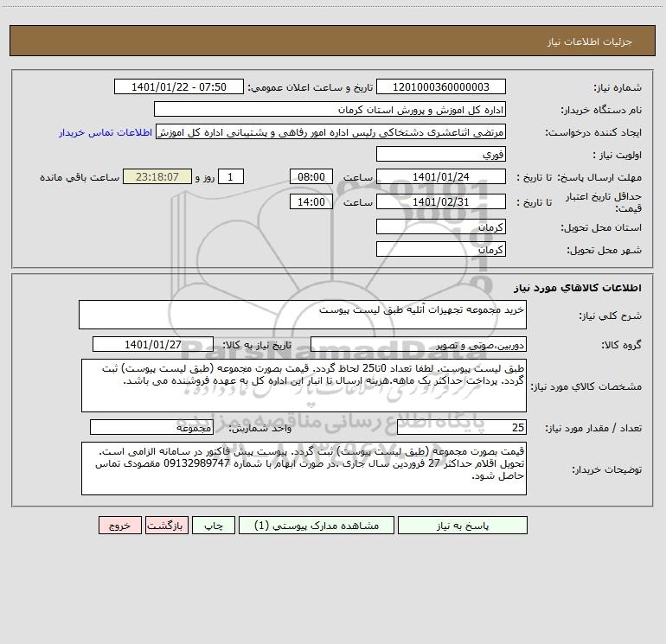Click the چاپ print button
This screenshot has height=644, width=666.
[214, 526]
